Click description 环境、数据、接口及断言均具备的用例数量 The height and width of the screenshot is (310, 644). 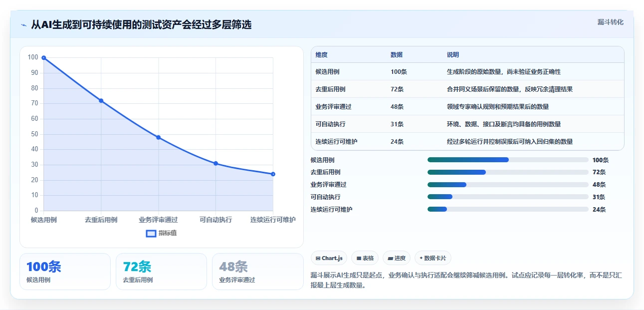click(x=504, y=124)
